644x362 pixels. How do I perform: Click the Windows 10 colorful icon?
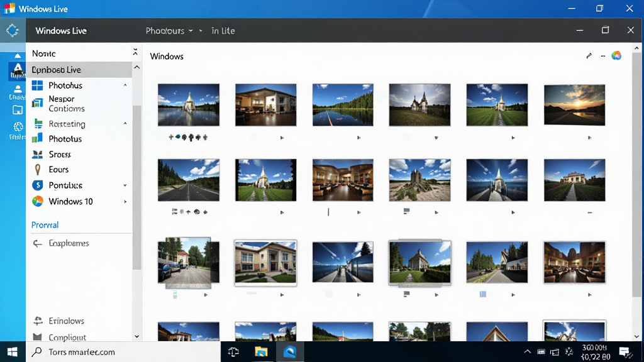(37, 201)
